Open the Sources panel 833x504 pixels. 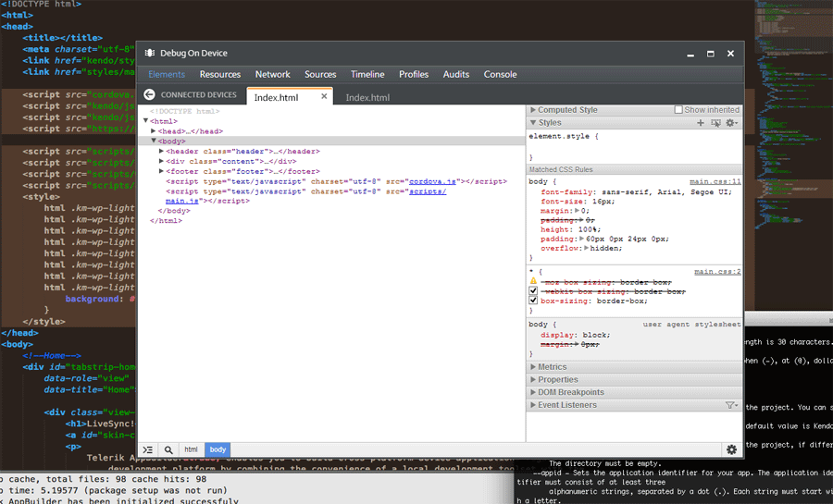(320, 74)
